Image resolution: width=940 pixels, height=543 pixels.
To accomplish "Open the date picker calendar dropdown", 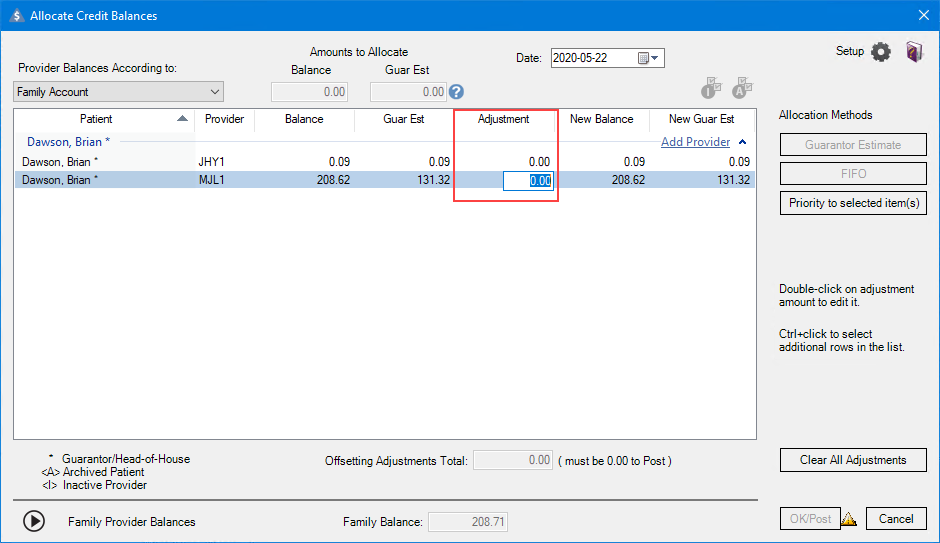I will (650, 58).
